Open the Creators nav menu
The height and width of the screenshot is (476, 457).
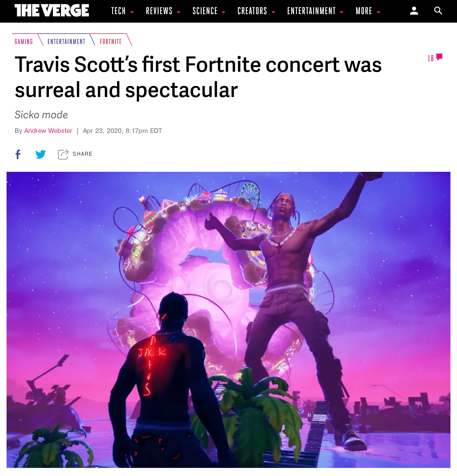(x=256, y=11)
